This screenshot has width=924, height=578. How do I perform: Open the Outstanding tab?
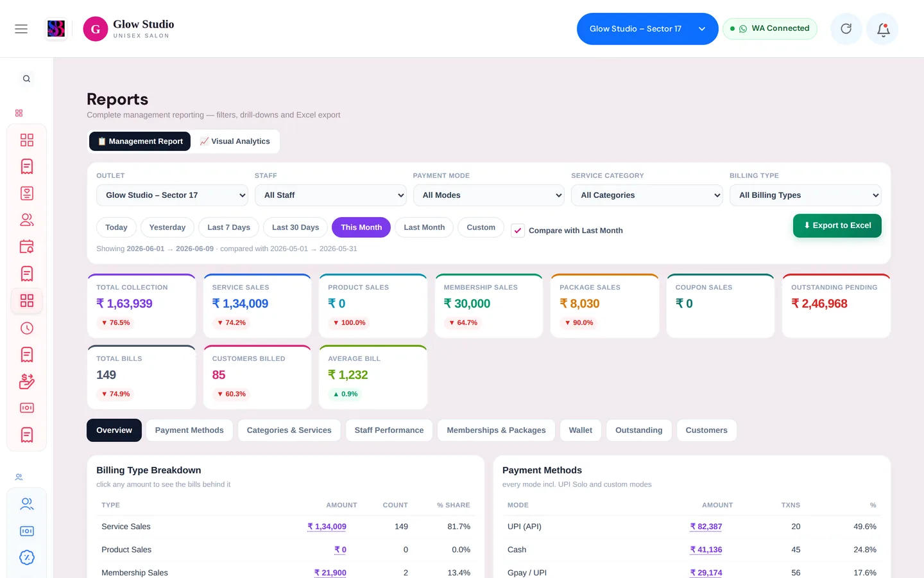(639, 430)
